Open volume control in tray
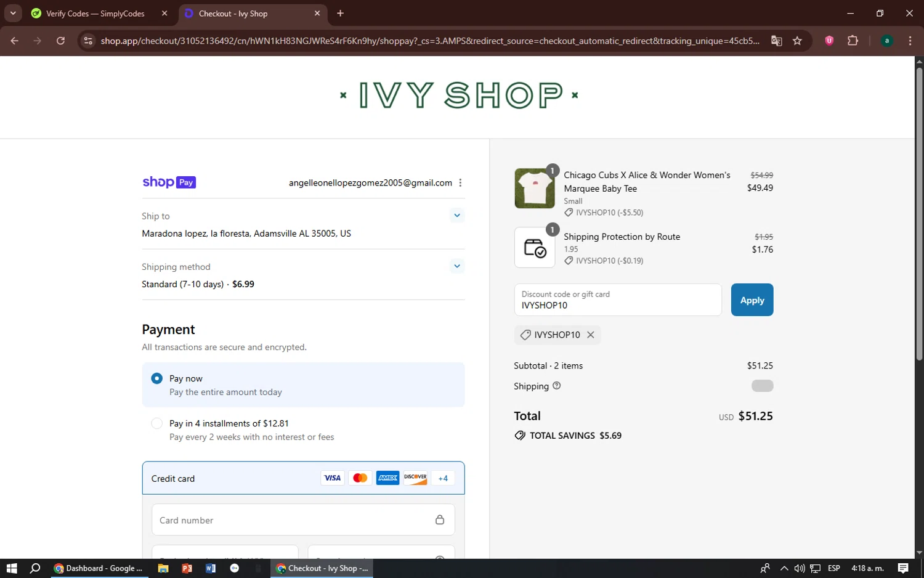Image resolution: width=924 pixels, height=578 pixels. click(800, 568)
